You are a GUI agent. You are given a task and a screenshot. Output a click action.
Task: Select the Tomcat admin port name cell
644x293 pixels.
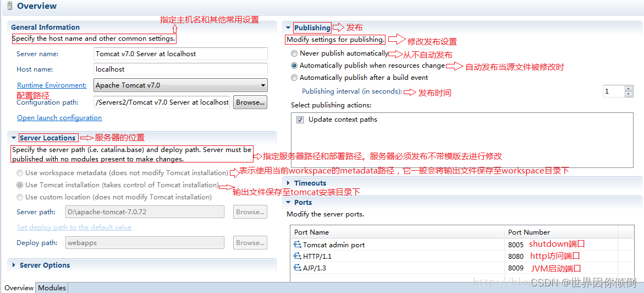coord(333,245)
